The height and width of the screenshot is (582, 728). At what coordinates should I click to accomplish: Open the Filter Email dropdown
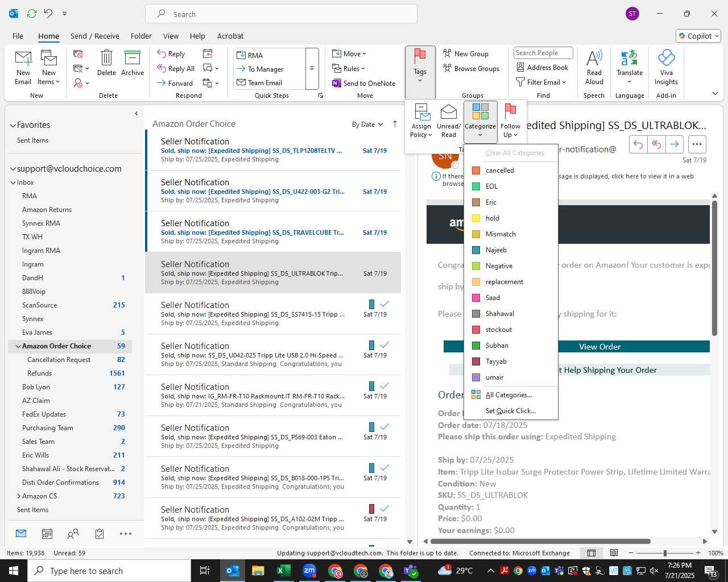(x=541, y=82)
